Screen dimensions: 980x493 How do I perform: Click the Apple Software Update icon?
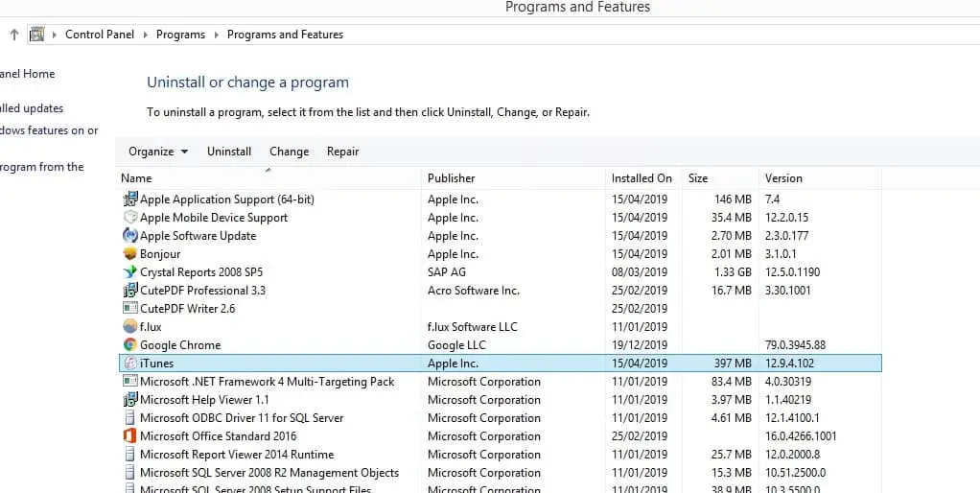click(130, 236)
